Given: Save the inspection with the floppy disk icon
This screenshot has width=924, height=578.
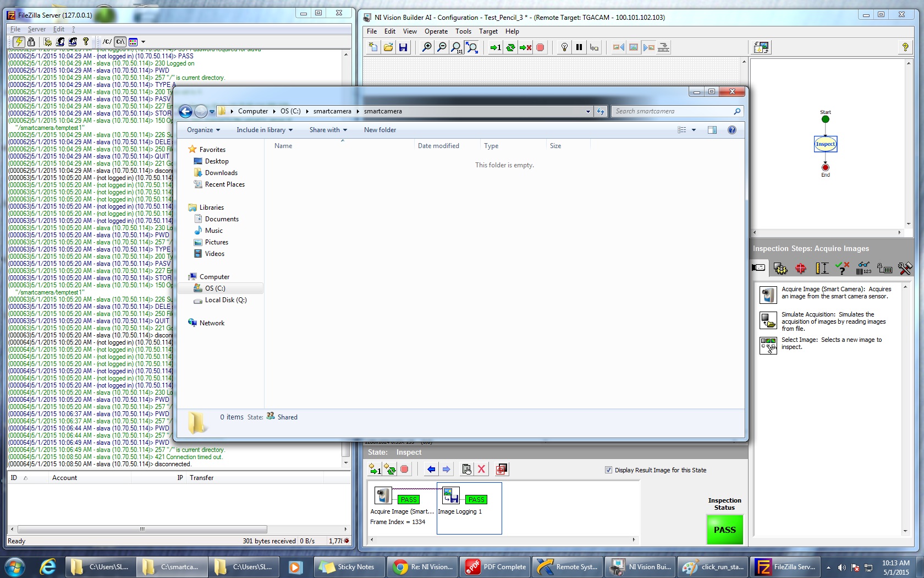Looking at the screenshot, I should point(403,47).
